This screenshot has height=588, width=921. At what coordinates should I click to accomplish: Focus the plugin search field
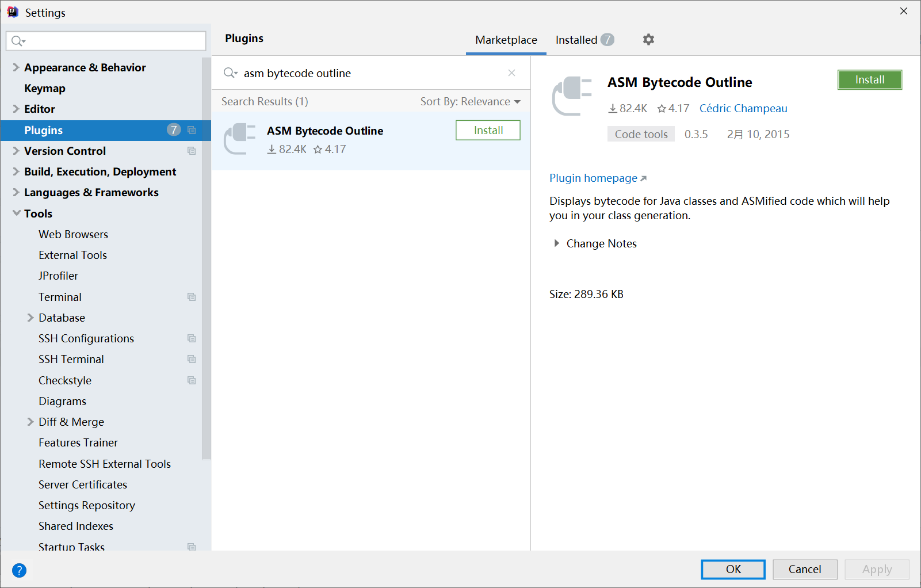click(x=371, y=73)
